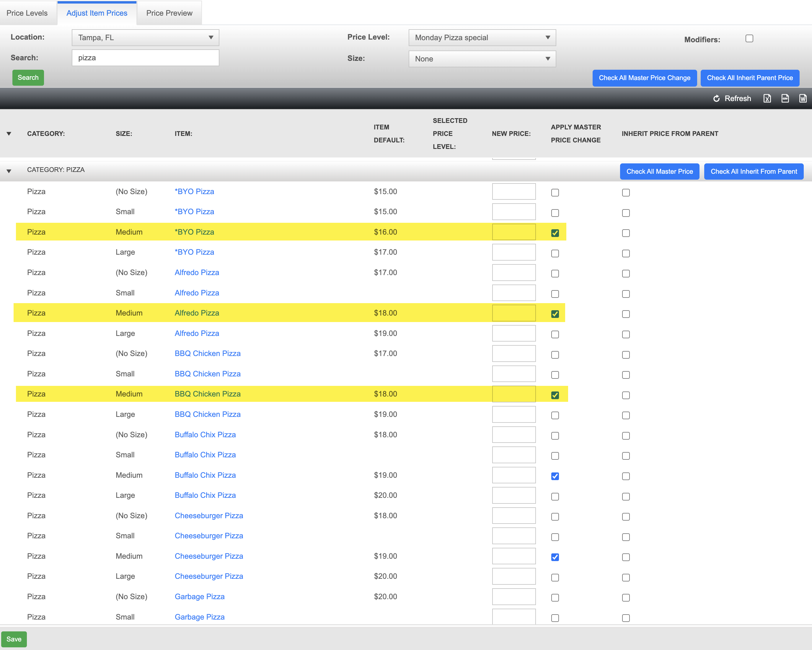Export the grid to Excel
The image size is (812, 650).
tap(767, 98)
